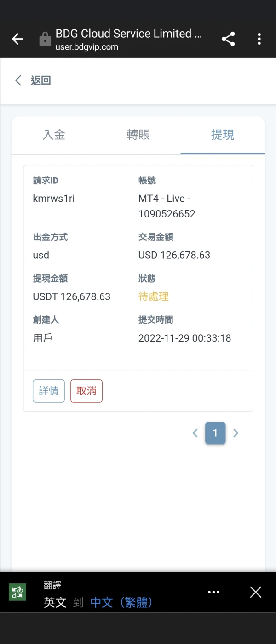Image resolution: width=276 pixels, height=644 pixels.
Task: Tap the back chevron next to 返回
Action: tap(17, 80)
